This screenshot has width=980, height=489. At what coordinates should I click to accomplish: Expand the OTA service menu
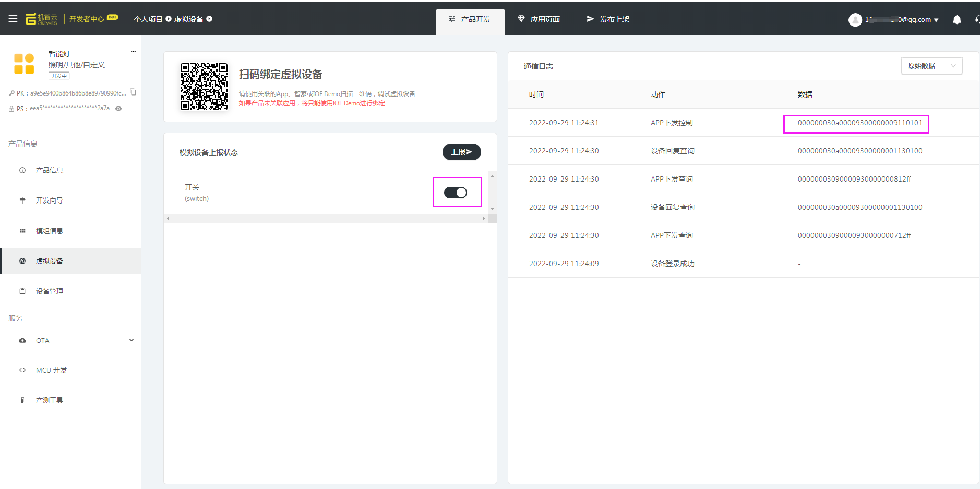click(131, 340)
